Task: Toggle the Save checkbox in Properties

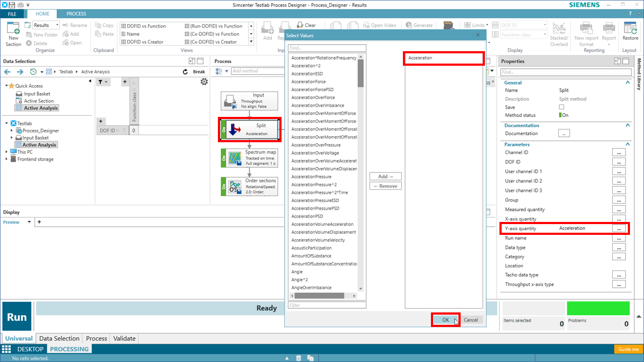Action: point(561,107)
